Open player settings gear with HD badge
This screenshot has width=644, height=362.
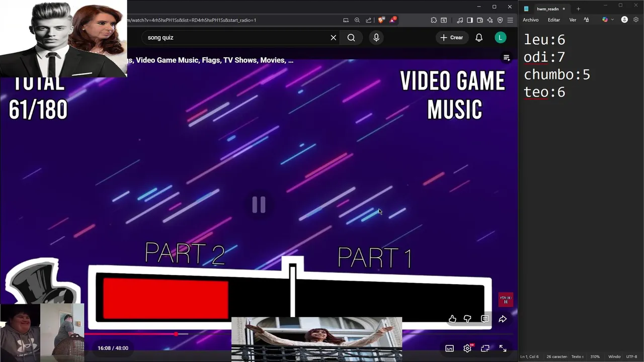pos(468,348)
